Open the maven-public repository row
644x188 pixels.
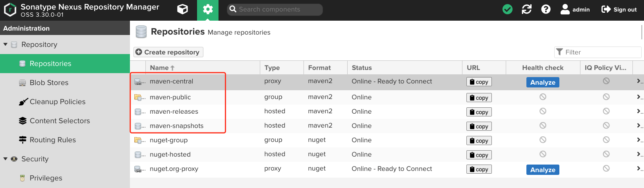coord(387,97)
